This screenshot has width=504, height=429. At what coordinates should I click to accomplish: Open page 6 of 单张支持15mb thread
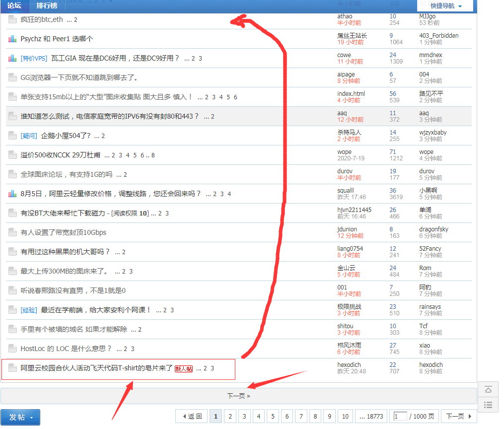point(235,97)
